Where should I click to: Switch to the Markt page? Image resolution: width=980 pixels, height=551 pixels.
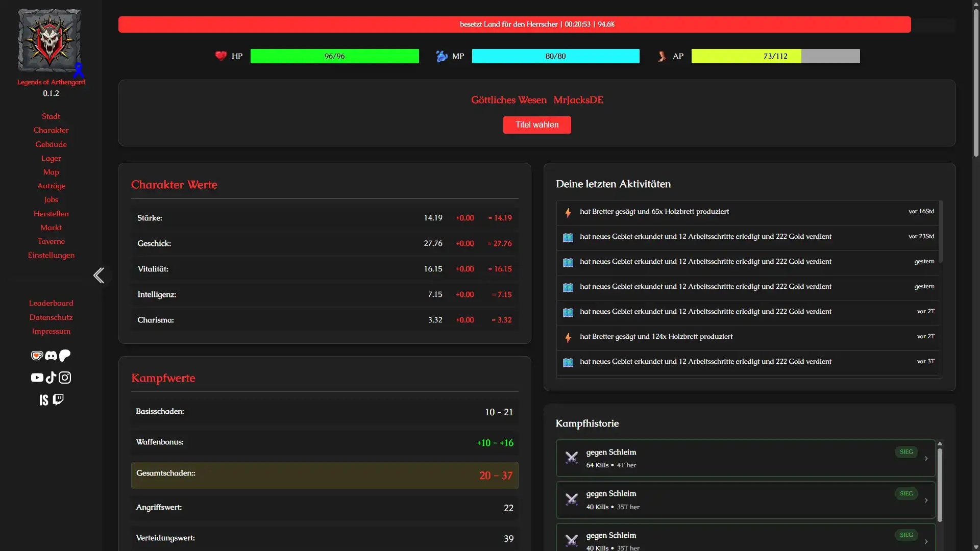pyautogui.click(x=51, y=228)
